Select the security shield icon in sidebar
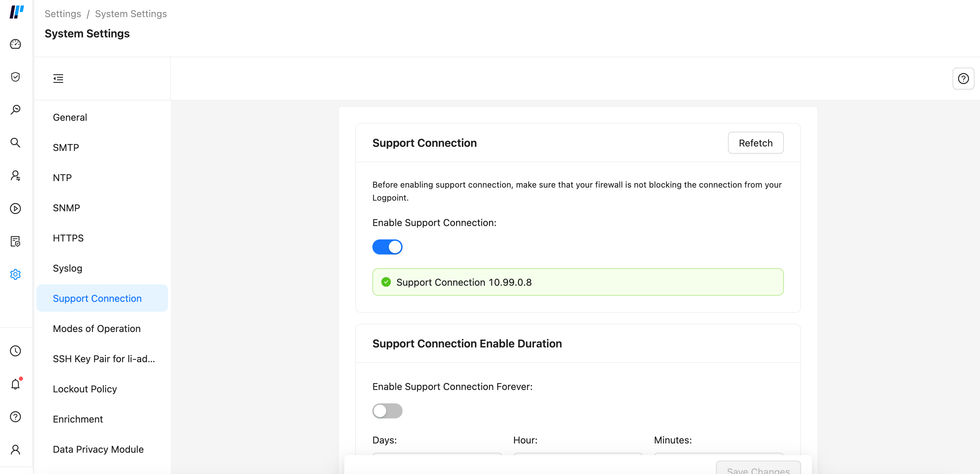 pos(15,77)
